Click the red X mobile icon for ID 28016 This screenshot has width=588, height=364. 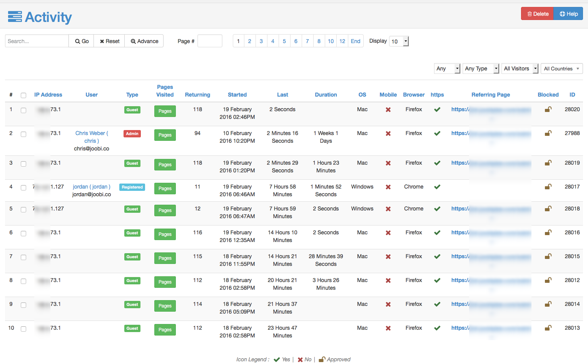pos(388,233)
